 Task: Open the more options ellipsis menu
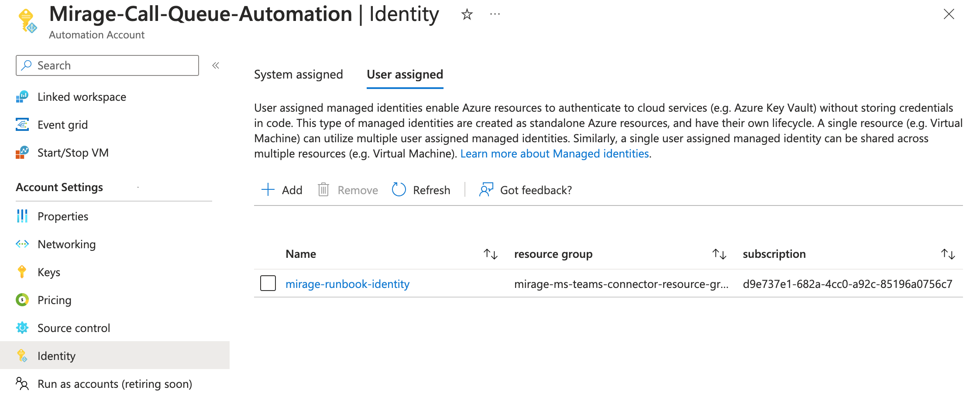coord(495,14)
